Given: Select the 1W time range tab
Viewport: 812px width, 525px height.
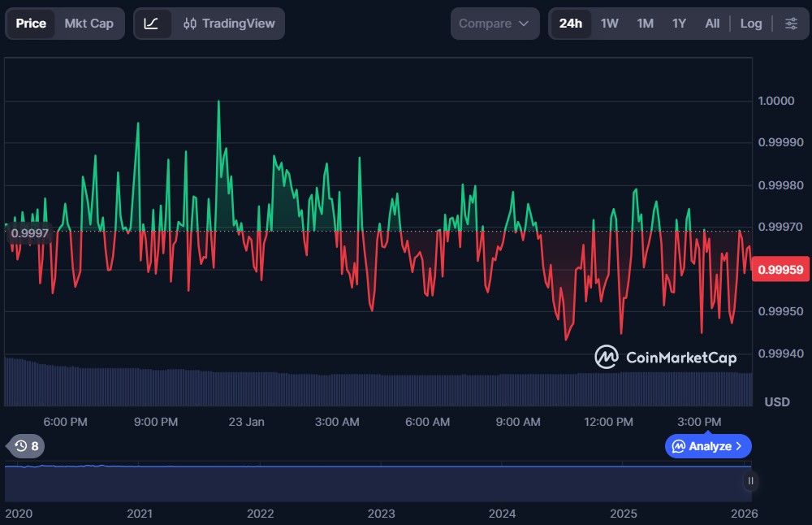Looking at the screenshot, I should tap(609, 24).
